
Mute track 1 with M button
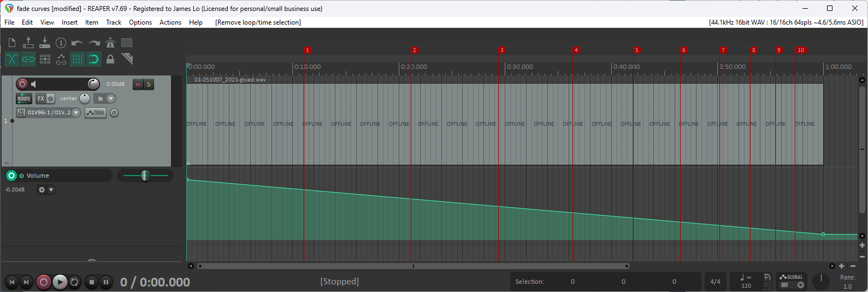pos(138,84)
